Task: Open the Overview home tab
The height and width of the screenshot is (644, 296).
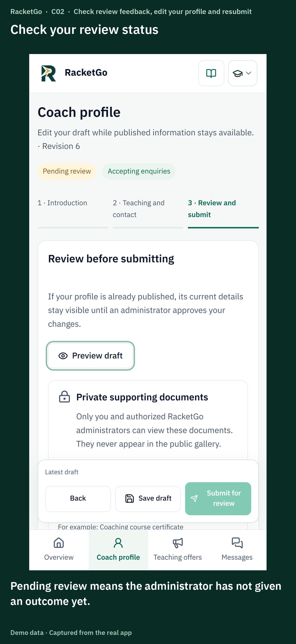Action: 59,549
